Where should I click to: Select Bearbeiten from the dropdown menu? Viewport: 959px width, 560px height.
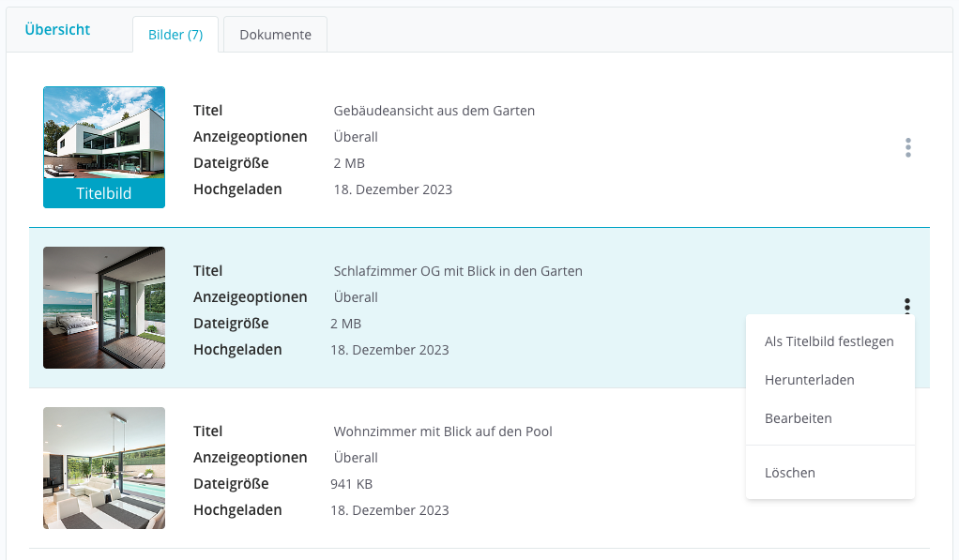pos(798,418)
